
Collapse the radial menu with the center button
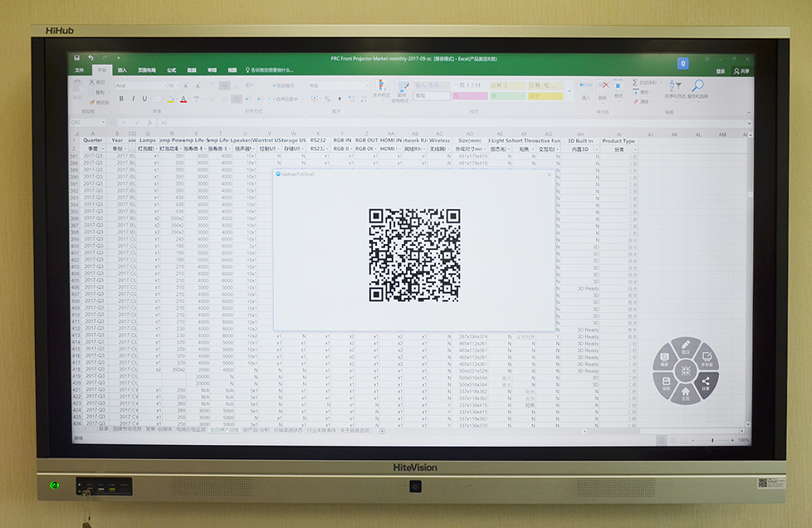coord(686,370)
